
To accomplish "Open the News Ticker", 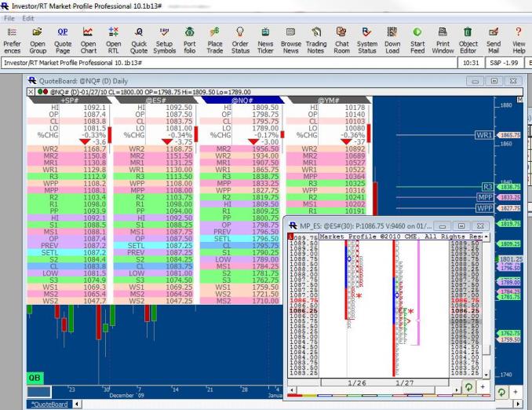I will (265, 40).
